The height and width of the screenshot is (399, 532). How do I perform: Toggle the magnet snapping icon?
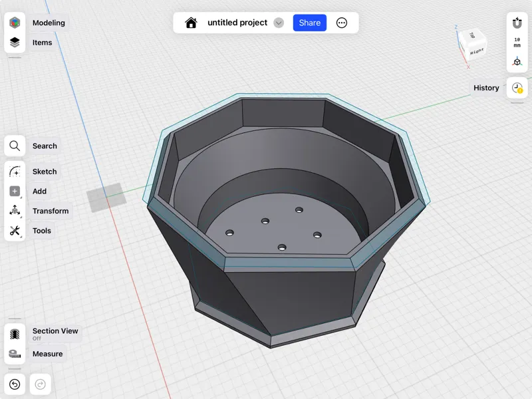click(517, 23)
